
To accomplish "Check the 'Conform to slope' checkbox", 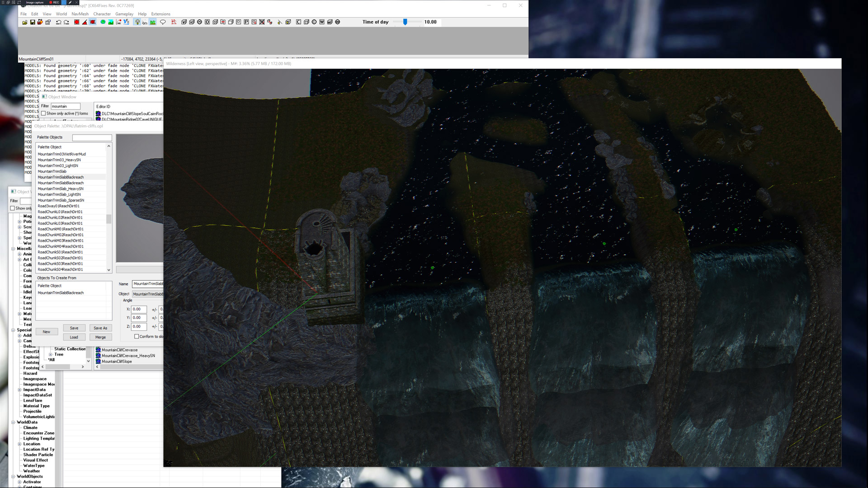I will pyautogui.click(x=137, y=337).
